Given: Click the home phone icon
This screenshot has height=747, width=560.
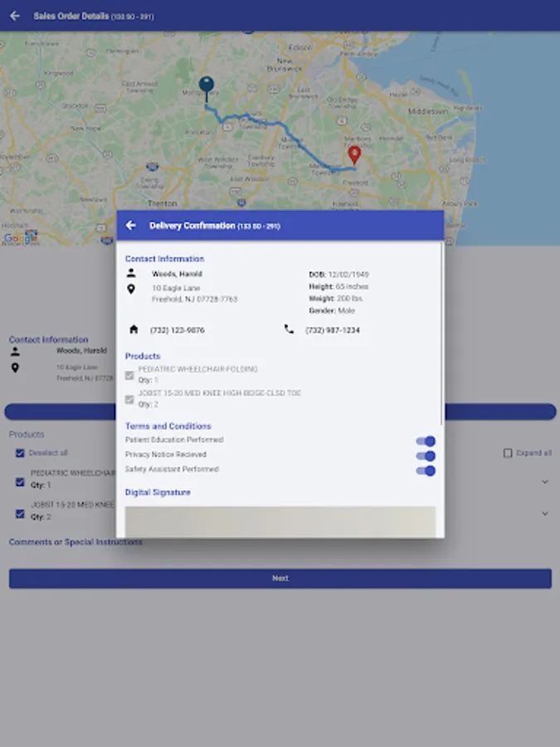Looking at the screenshot, I should [x=134, y=330].
